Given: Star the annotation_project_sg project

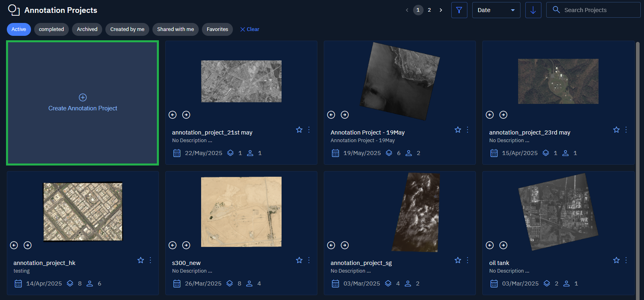Looking at the screenshot, I should click(458, 260).
